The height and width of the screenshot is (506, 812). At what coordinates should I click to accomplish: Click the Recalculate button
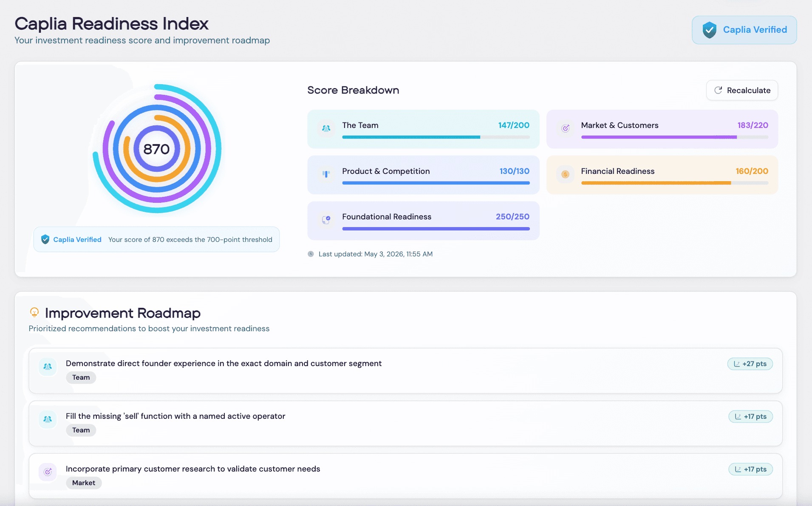click(x=742, y=90)
